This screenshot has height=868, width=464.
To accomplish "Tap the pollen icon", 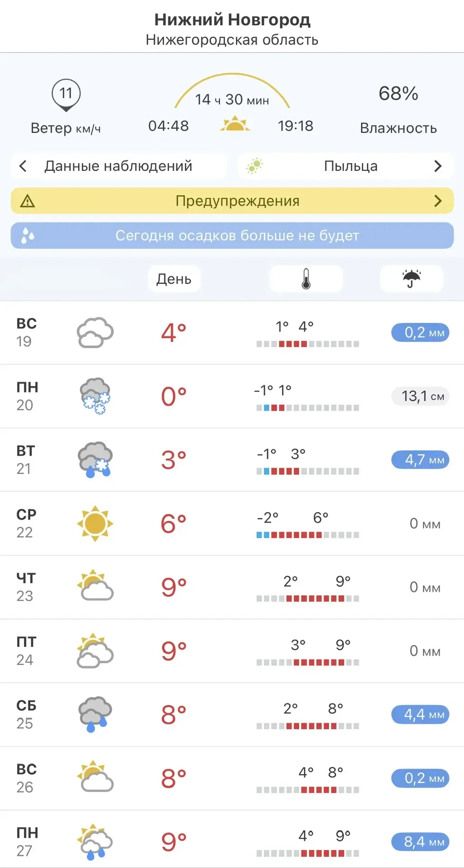I will [254, 166].
